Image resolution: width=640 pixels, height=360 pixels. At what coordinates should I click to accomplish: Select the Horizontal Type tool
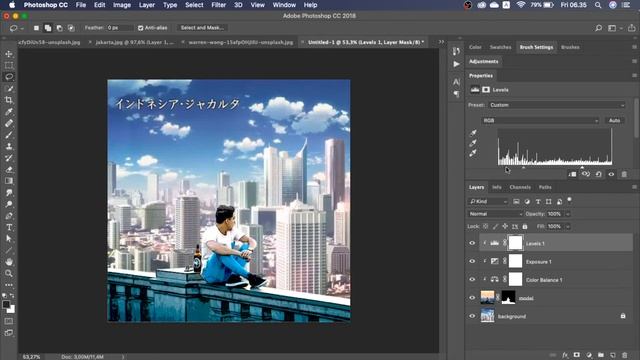click(x=9, y=227)
